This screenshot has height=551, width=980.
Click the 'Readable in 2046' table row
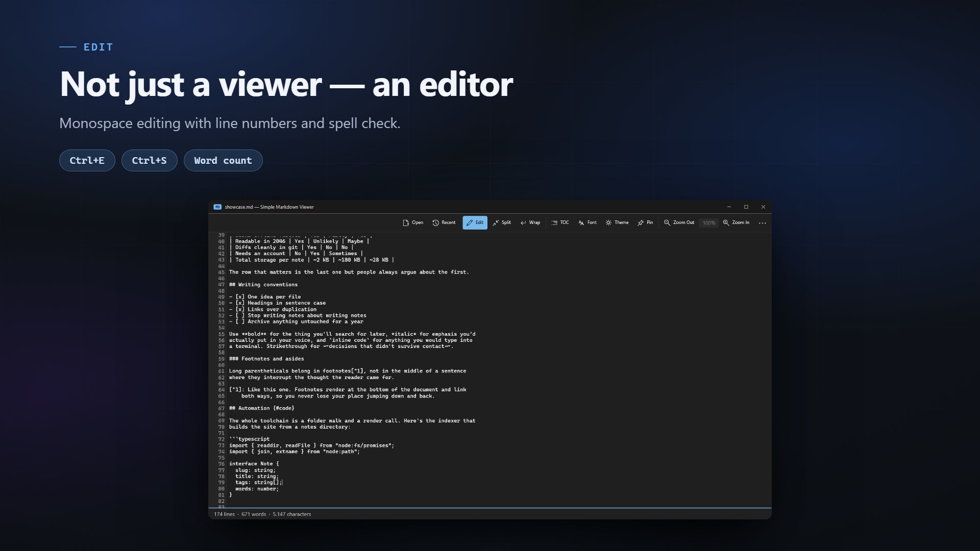click(299, 241)
